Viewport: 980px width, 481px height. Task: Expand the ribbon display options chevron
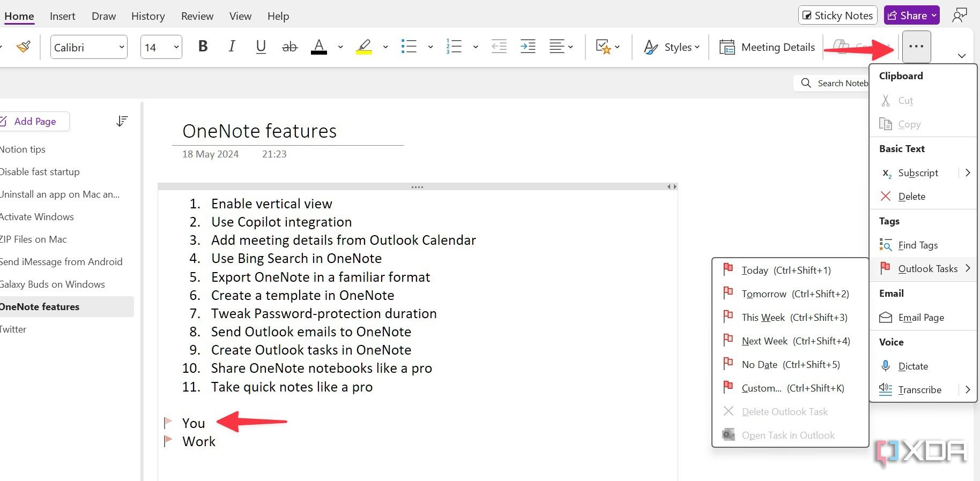click(962, 56)
